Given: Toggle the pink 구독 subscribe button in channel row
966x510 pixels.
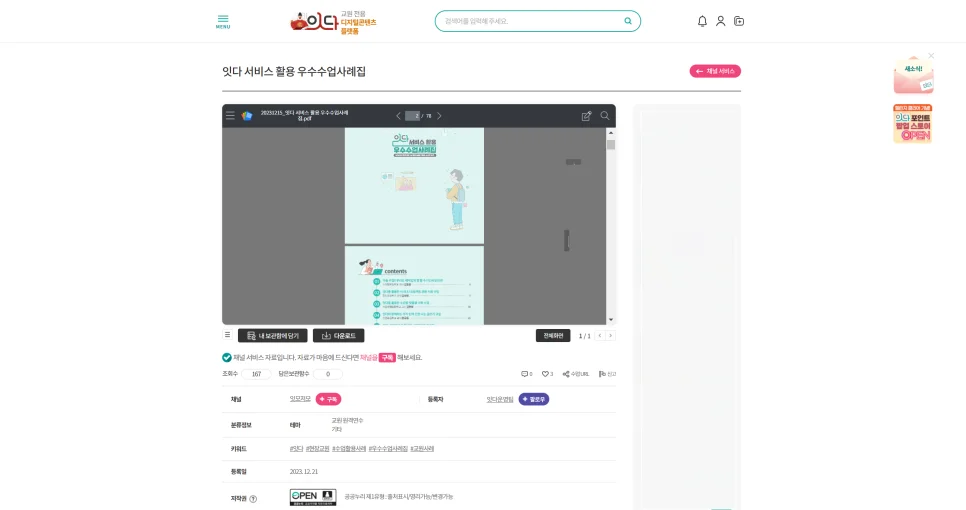Looking at the screenshot, I should tap(328, 399).
